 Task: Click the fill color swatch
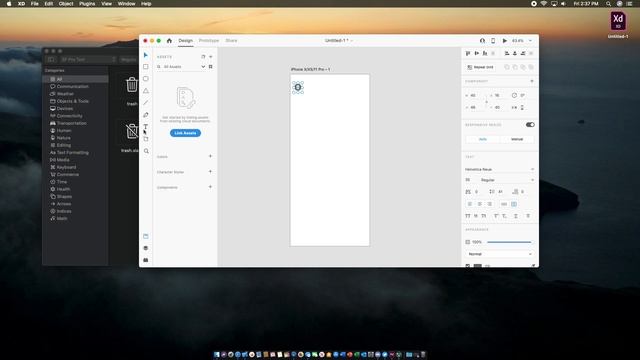(x=478, y=266)
